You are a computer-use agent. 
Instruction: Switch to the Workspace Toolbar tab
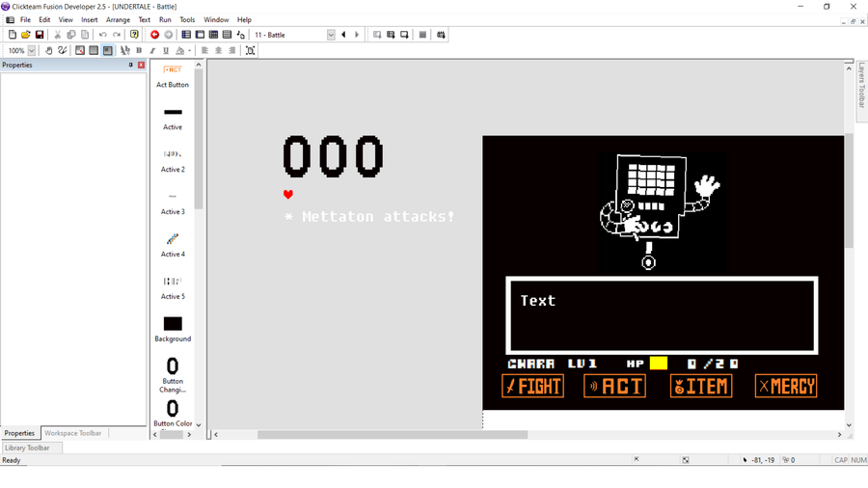72,433
